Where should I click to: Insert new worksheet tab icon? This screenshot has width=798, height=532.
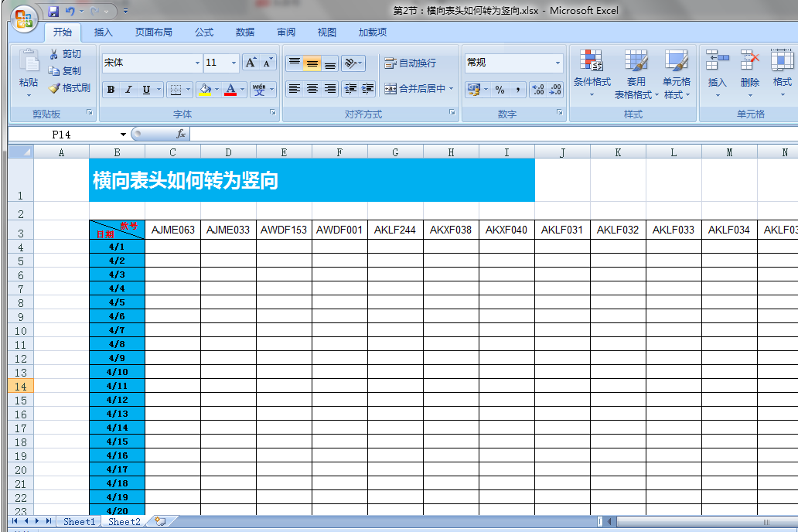tap(161, 521)
